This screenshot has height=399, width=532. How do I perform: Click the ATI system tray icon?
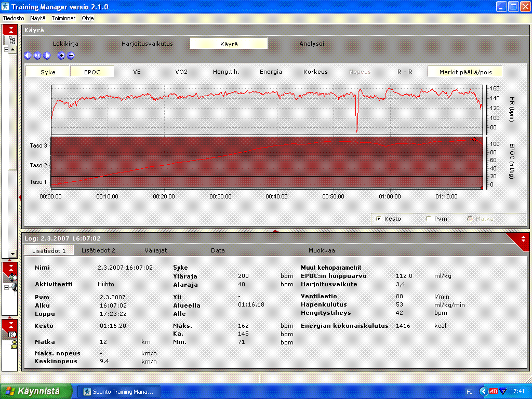(x=493, y=391)
